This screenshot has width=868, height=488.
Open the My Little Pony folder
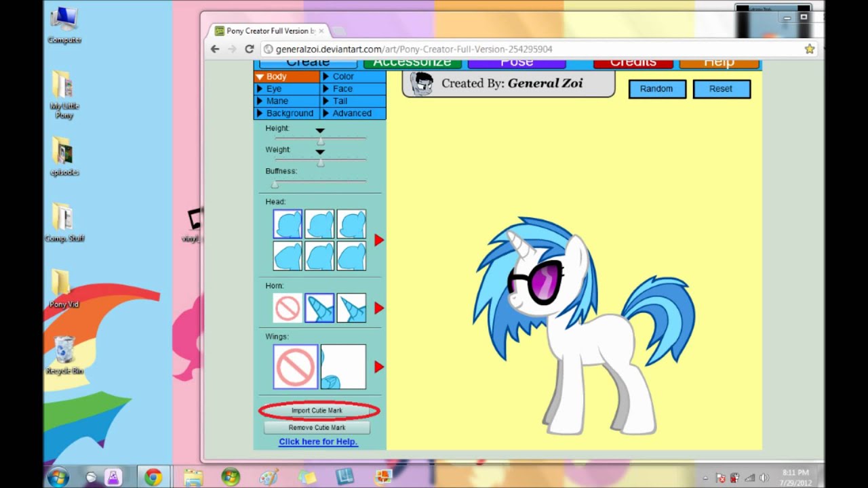click(64, 94)
